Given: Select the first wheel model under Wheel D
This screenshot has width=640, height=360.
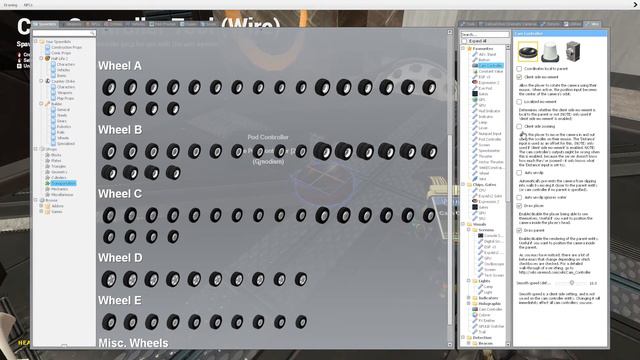Looking at the screenshot, I should point(109,280).
